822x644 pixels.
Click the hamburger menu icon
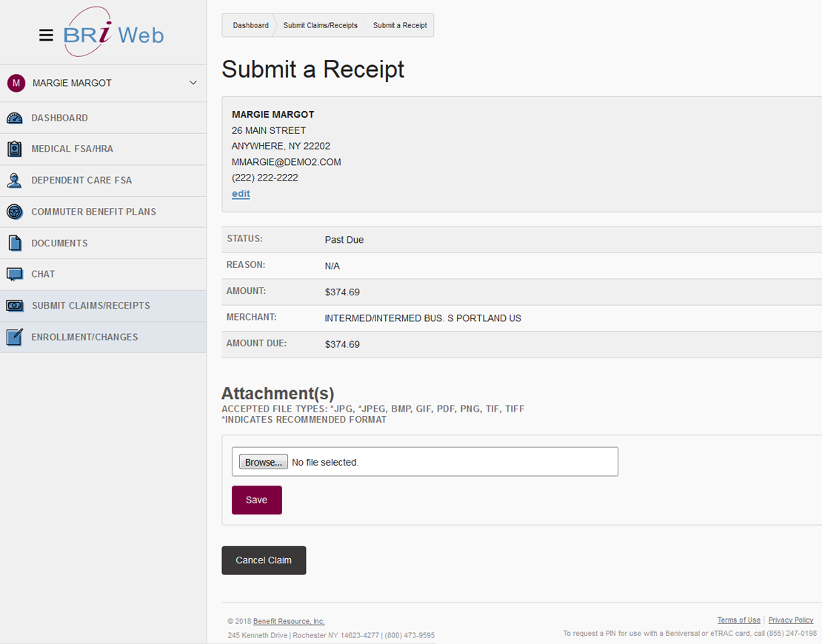pyautogui.click(x=46, y=35)
